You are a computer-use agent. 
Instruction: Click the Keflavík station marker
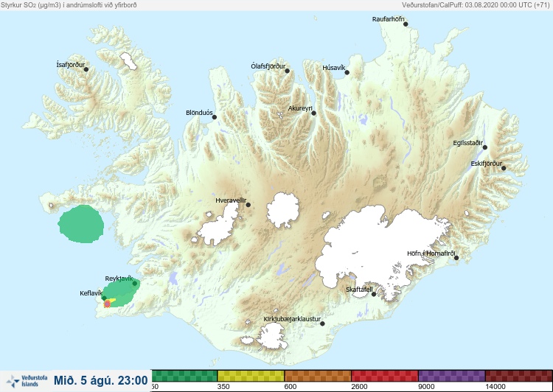[x=104, y=298]
